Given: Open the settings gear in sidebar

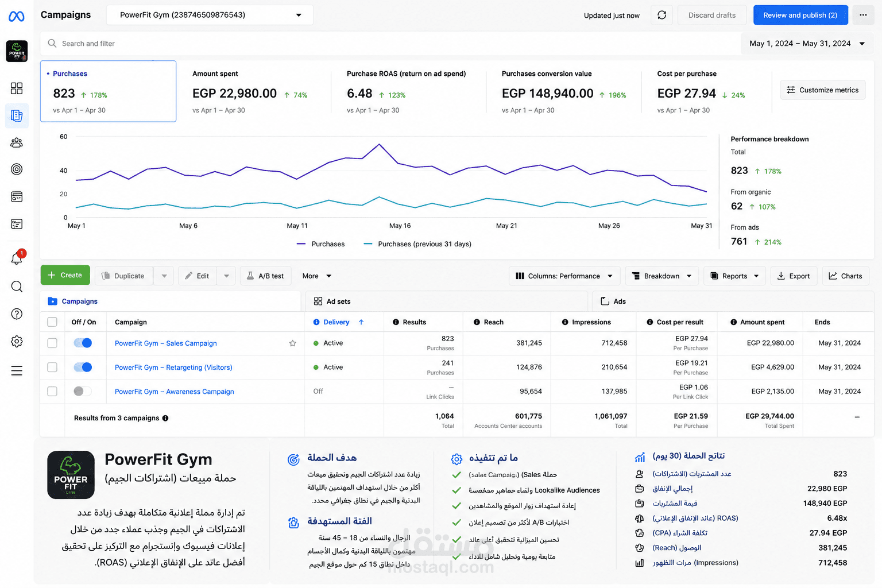Looking at the screenshot, I should [17, 342].
